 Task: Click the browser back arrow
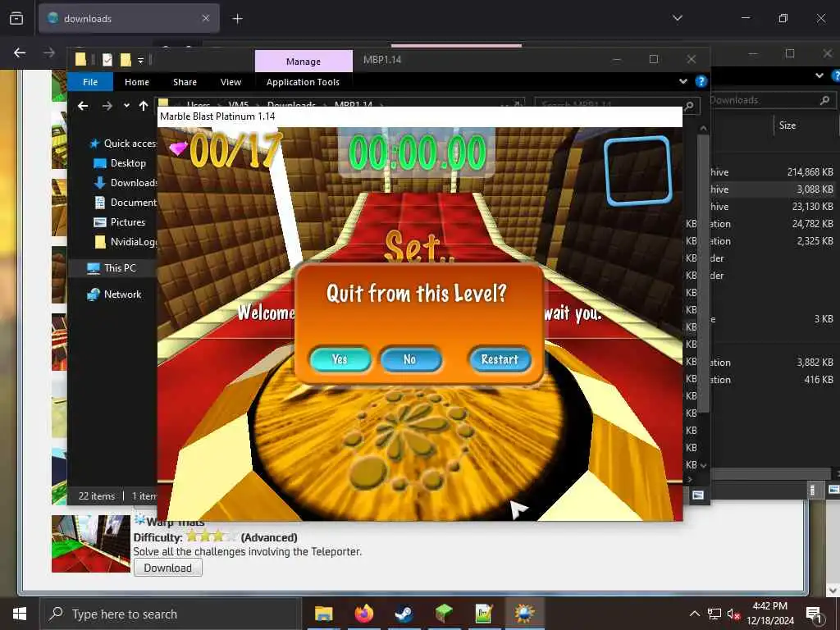coord(20,52)
